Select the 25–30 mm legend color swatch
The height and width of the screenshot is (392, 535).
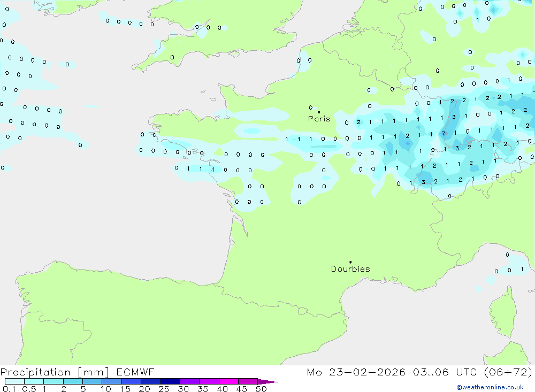click(170, 381)
